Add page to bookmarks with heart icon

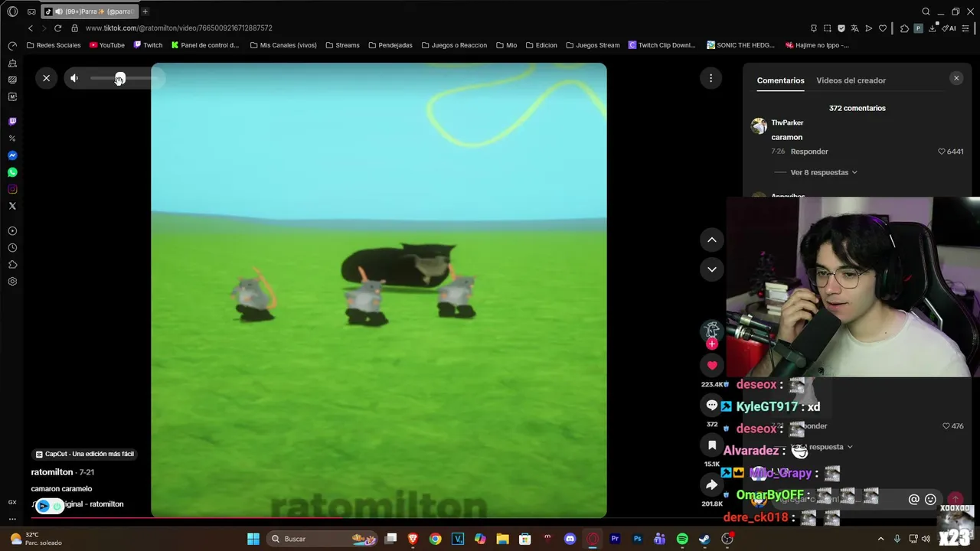click(x=883, y=28)
